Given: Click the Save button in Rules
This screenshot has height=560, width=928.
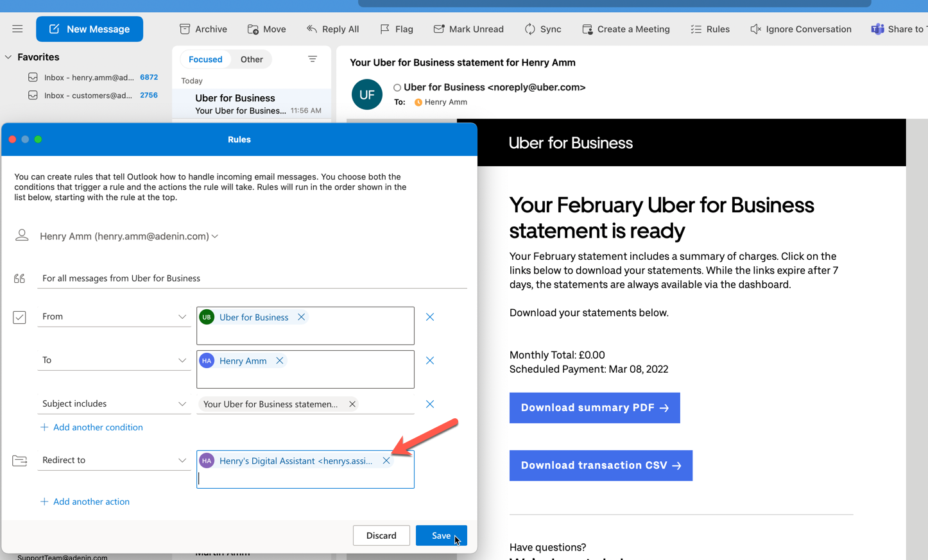Looking at the screenshot, I should (x=442, y=536).
